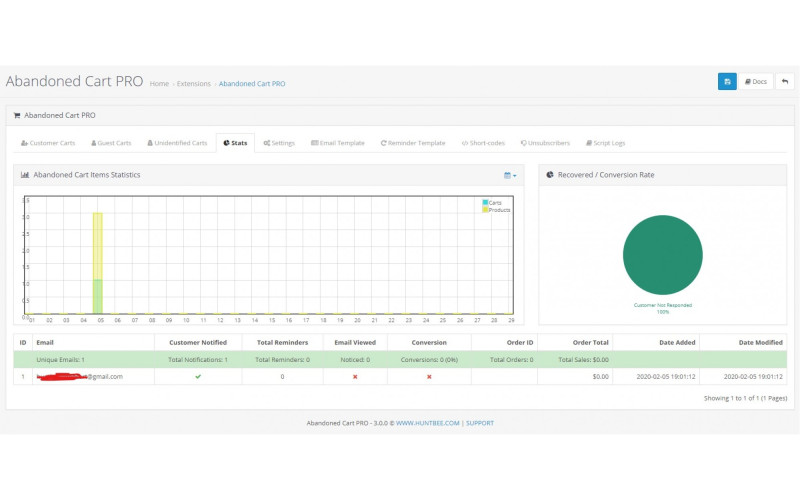This screenshot has height=500, width=800.
Task: Click the blue save button
Action: point(727,81)
